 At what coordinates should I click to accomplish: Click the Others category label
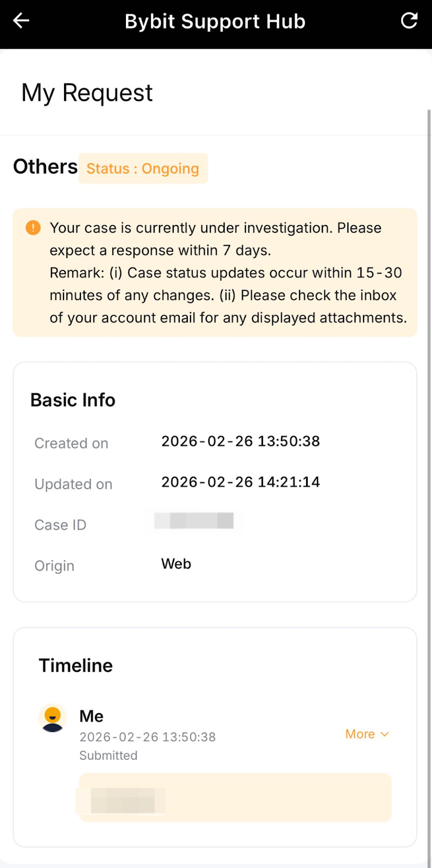[45, 167]
